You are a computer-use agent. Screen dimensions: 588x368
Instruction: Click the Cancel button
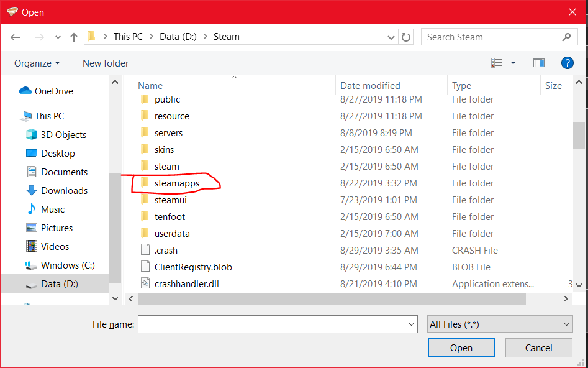[x=538, y=347]
